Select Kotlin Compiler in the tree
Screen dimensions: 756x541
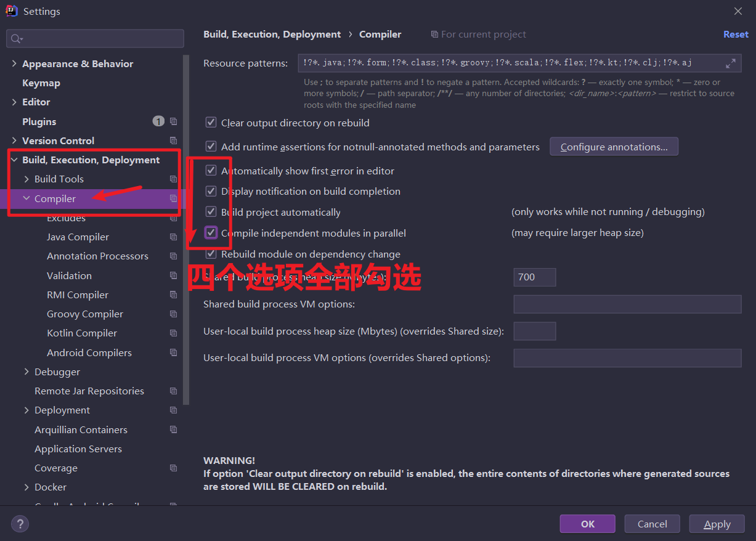click(82, 333)
